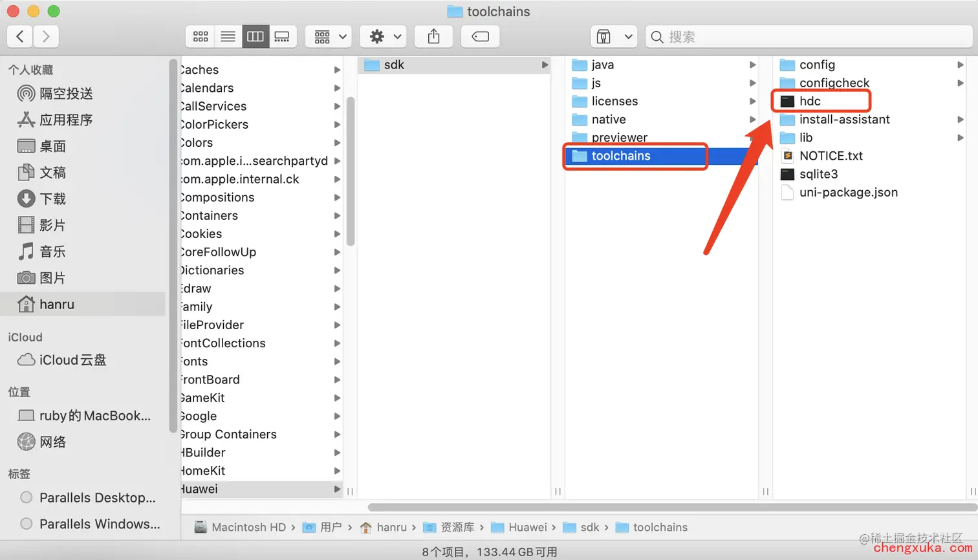Click into the 搜索 search field

(x=809, y=36)
